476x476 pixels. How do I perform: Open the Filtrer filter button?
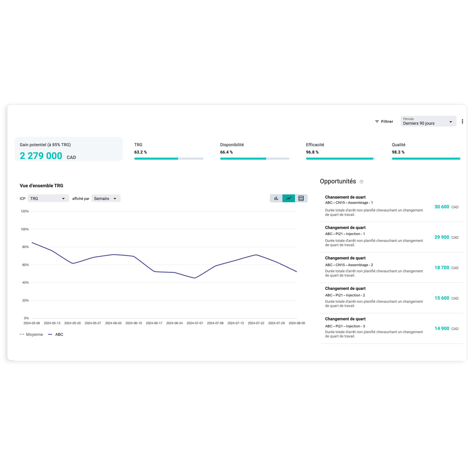click(x=384, y=122)
